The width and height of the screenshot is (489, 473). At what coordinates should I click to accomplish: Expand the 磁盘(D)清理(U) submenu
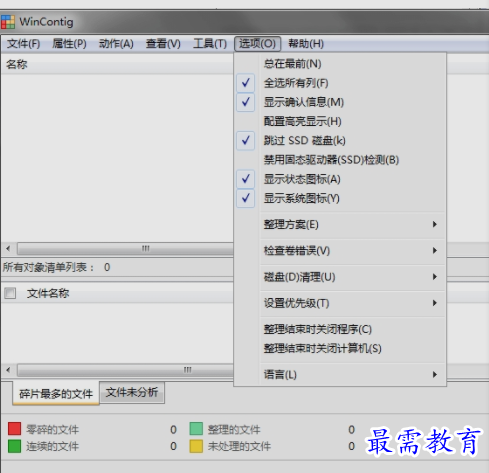[x=340, y=277]
